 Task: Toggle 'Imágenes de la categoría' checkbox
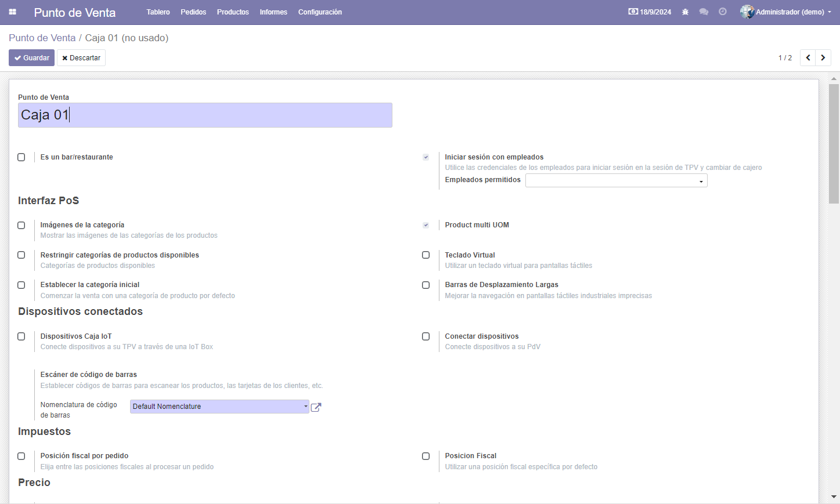(x=21, y=225)
